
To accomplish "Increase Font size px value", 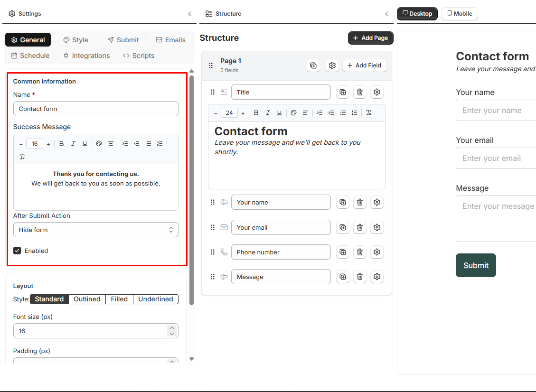I will click(x=172, y=328).
